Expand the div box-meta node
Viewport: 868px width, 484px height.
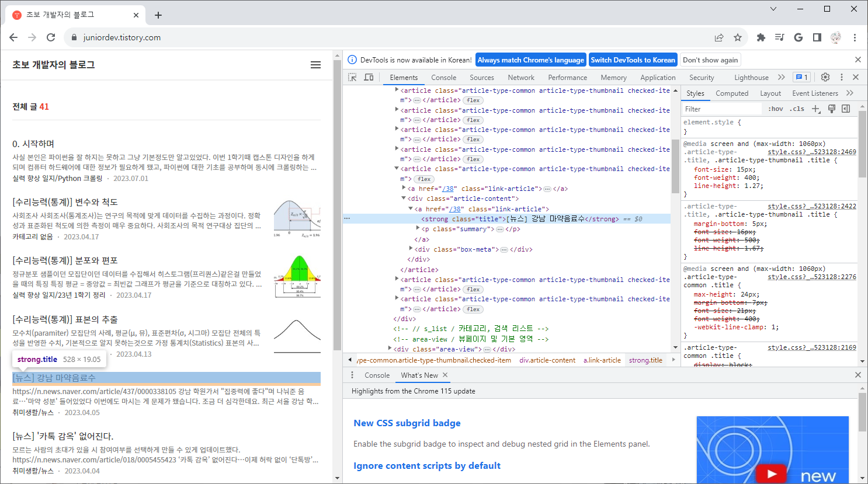pos(411,249)
